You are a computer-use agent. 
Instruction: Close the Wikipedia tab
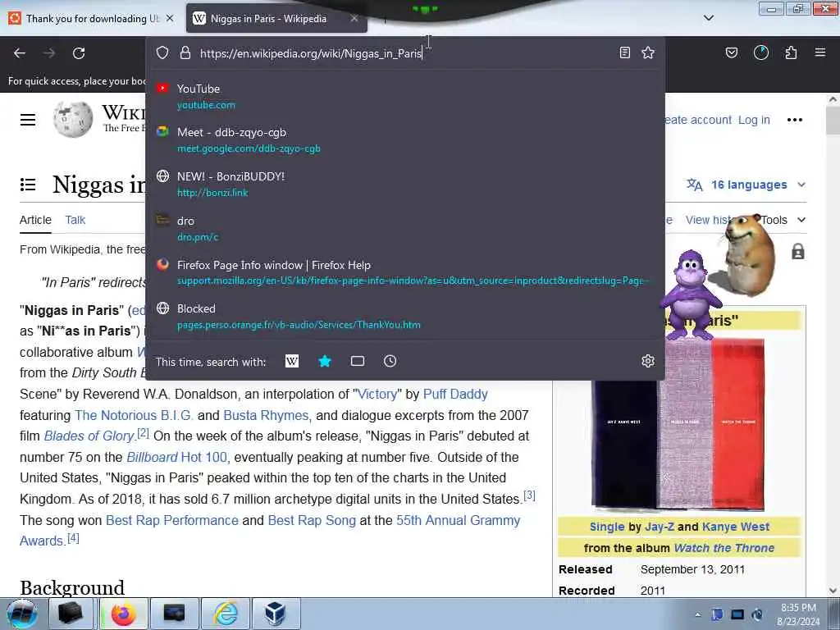(354, 18)
